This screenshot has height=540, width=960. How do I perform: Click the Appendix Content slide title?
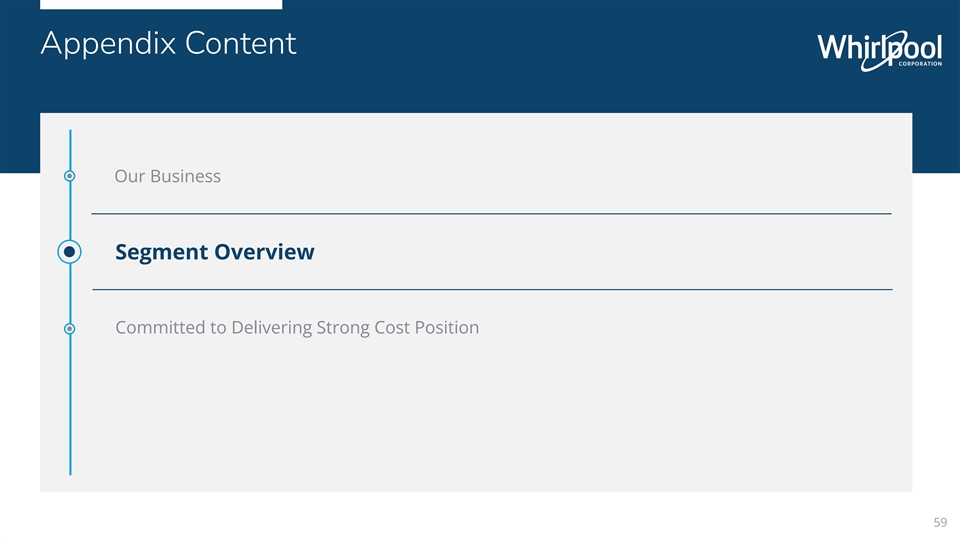point(168,44)
